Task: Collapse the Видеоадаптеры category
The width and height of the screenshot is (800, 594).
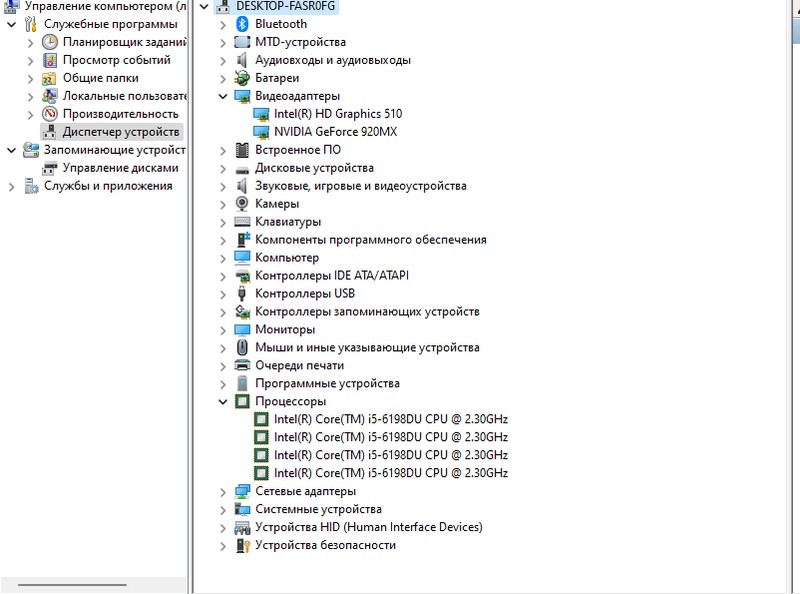Action: pyautogui.click(x=223, y=96)
